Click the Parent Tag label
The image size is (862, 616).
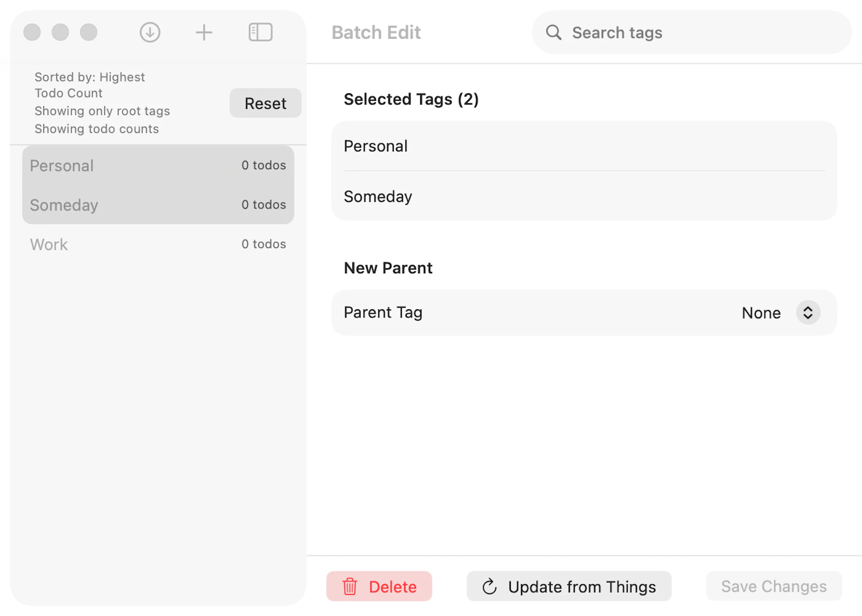click(383, 313)
